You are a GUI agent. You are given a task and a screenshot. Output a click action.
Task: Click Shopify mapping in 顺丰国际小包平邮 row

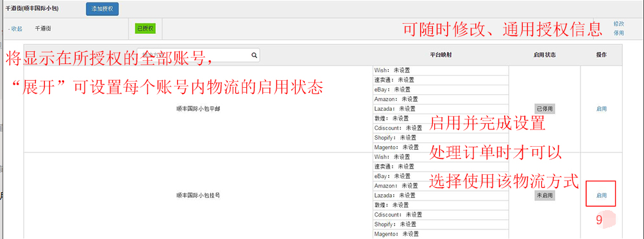441,138
